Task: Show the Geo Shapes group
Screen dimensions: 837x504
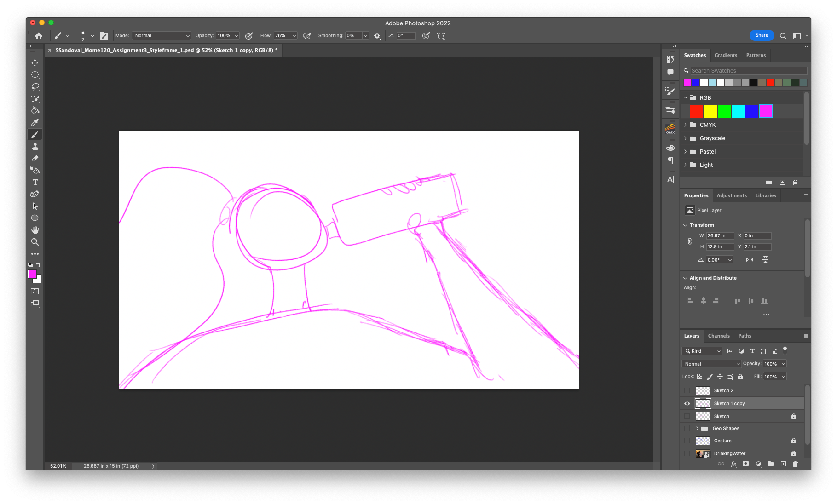Action: tap(687, 428)
